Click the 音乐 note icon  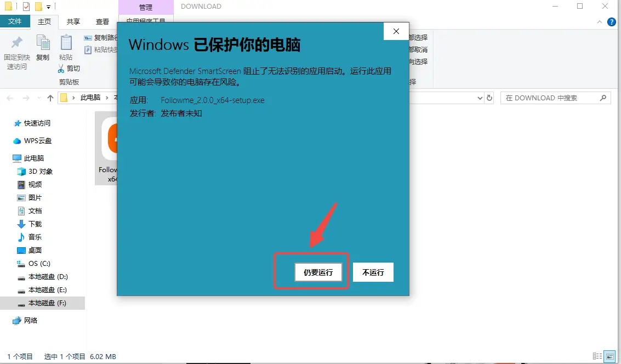pos(21,237)
